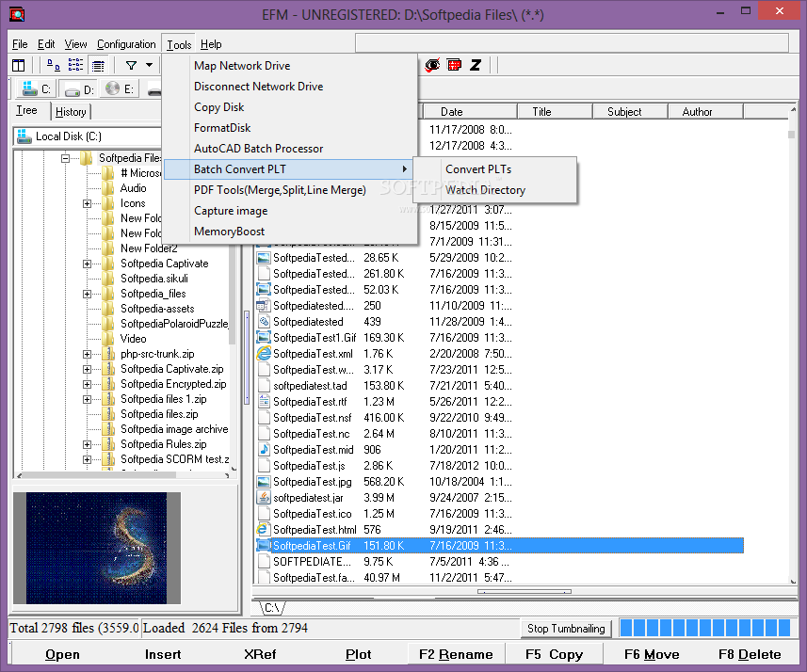Click F2 Rename button
The height and width of the screenshot is (672, 807).
[456, 654]
